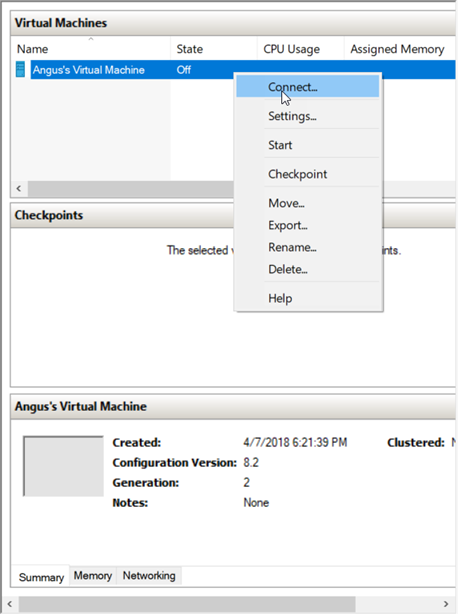Click the virtual machine icon beside Angus's Virtual Machine

point(20,69)
